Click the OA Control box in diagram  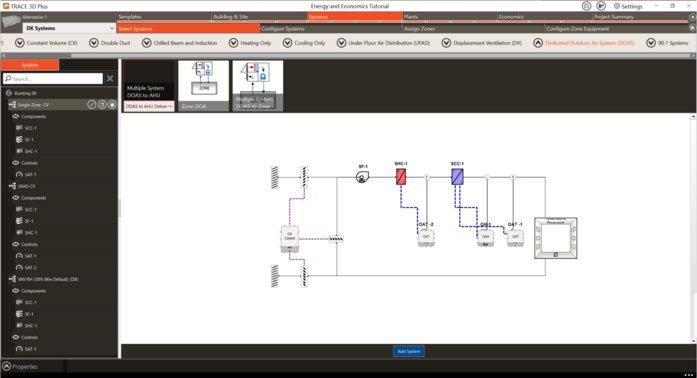tap(290, 239)
